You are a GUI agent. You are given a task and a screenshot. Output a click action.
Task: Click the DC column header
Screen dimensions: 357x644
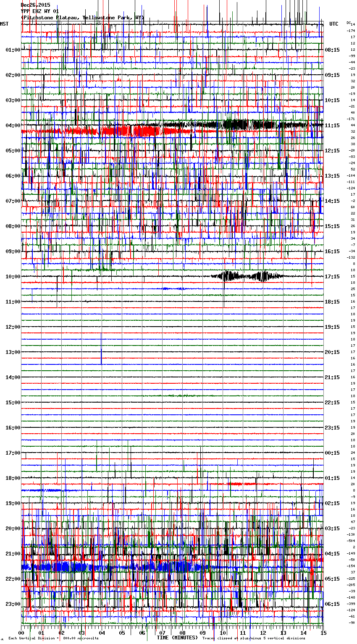point(348,23)
